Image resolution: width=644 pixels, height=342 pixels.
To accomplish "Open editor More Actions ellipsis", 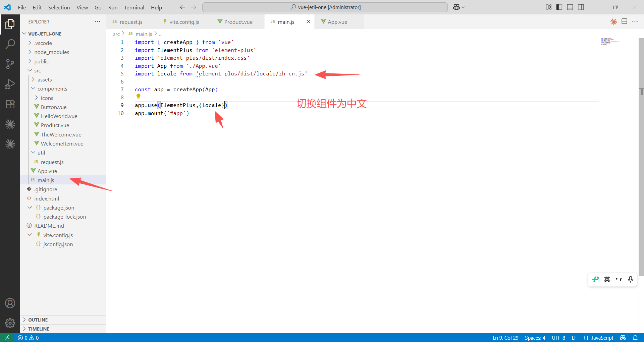I will pos(635,21).
